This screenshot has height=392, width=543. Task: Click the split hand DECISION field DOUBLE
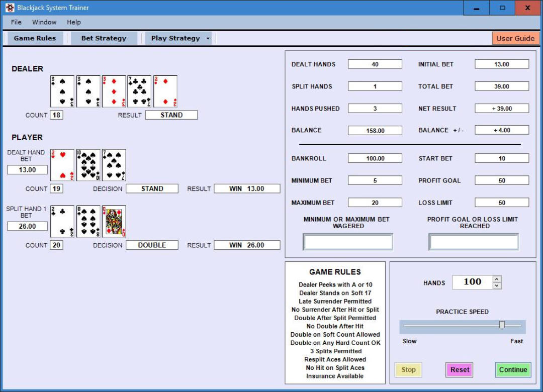[152, 245]
